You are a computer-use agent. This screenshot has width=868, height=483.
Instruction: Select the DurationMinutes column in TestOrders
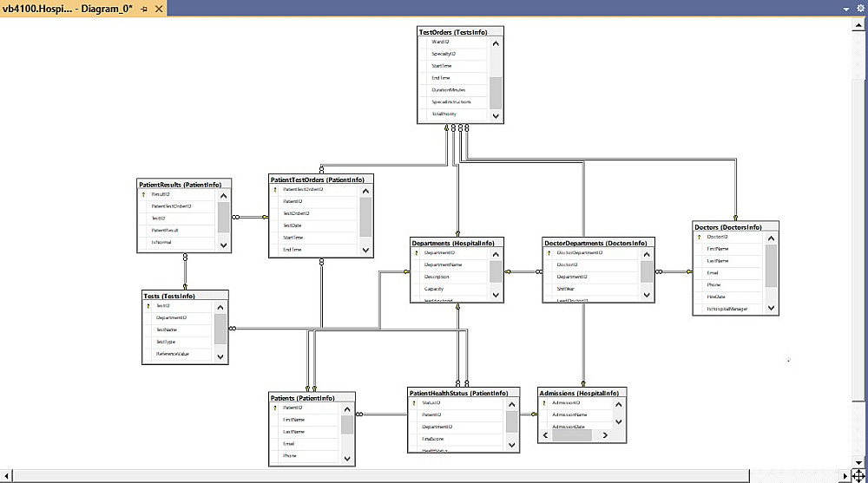453,89
